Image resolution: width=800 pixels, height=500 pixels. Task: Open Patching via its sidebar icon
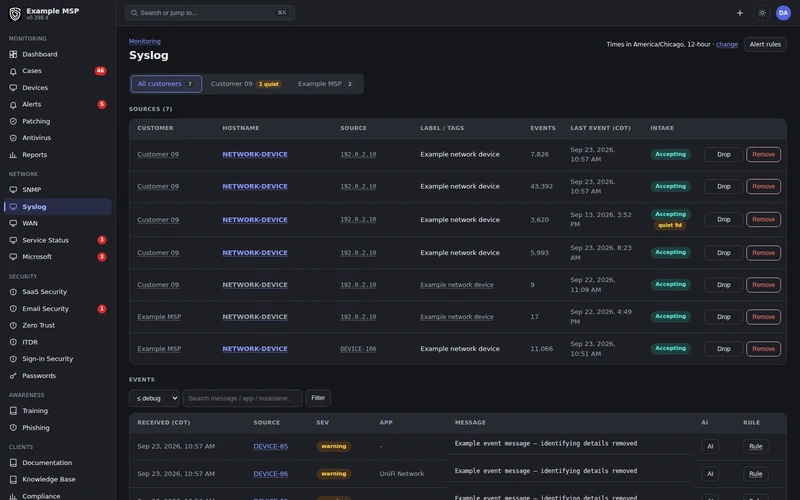pos(13,121)
